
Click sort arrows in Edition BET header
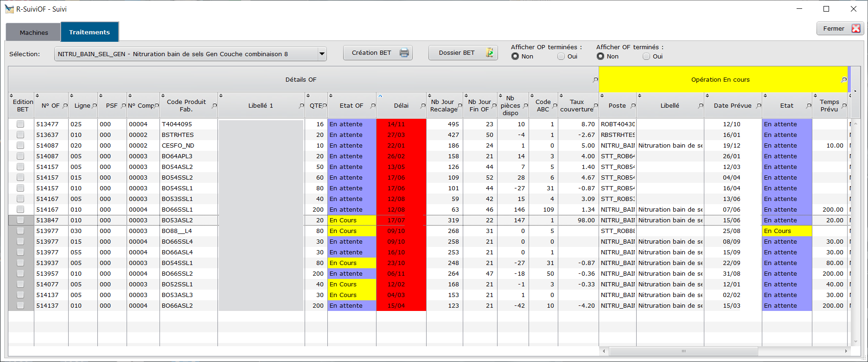tap(12, 96)
